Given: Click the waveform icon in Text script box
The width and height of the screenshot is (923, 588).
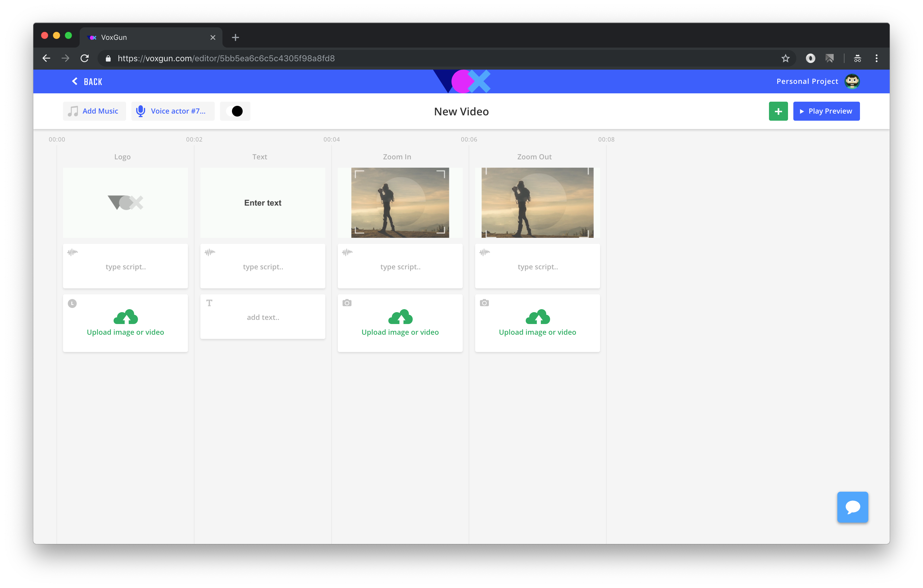Looking at the screenshot, I should [210, 252].
